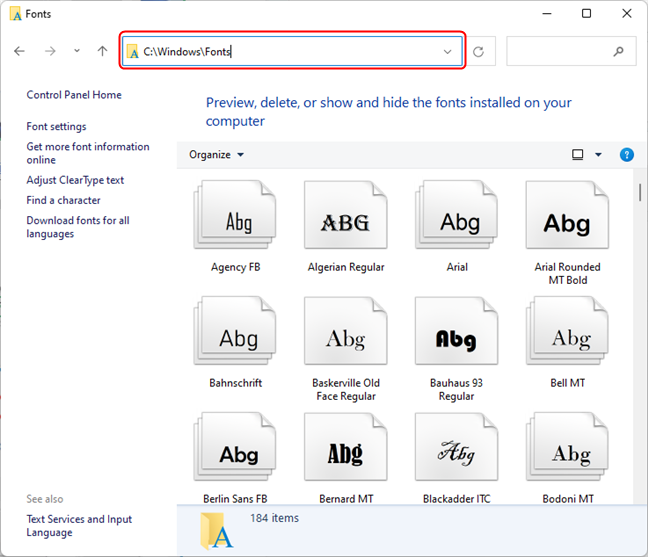Click Get more font information online

pos(88,153)
